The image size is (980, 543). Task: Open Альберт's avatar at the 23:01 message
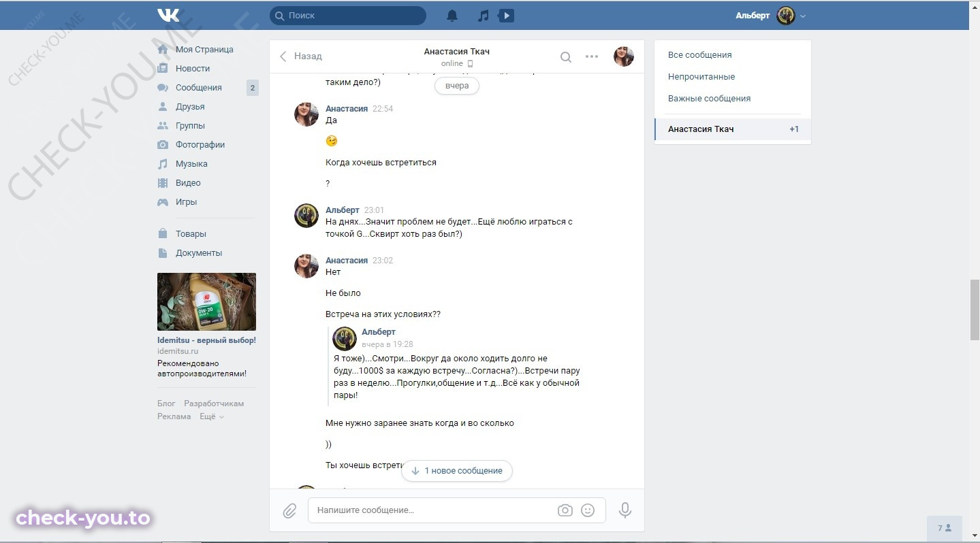point(306,216)
